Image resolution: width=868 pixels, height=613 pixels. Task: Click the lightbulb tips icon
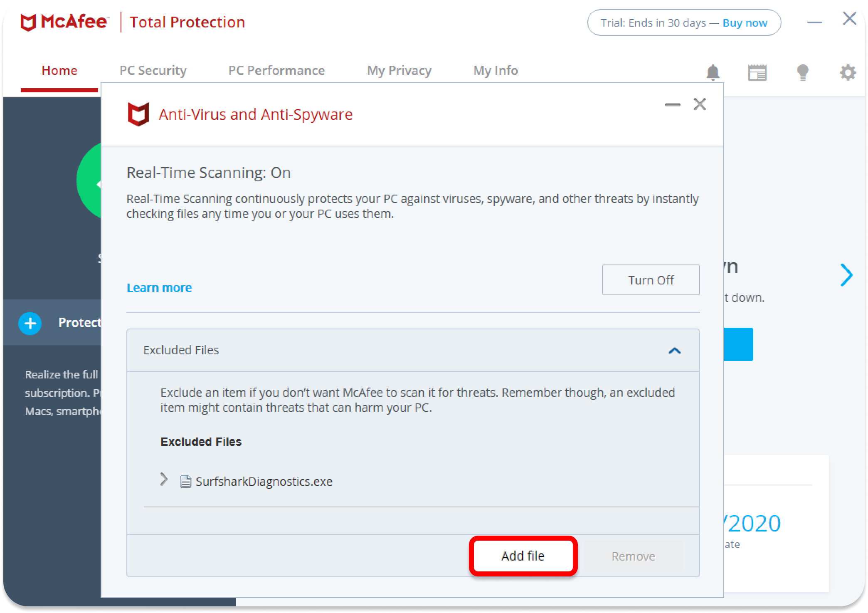click(802, 72)
